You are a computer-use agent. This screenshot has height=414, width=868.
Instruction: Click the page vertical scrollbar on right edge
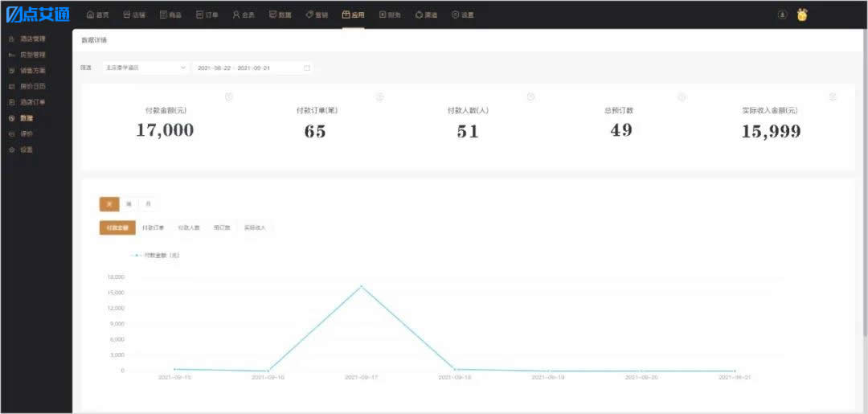point(866,182)
